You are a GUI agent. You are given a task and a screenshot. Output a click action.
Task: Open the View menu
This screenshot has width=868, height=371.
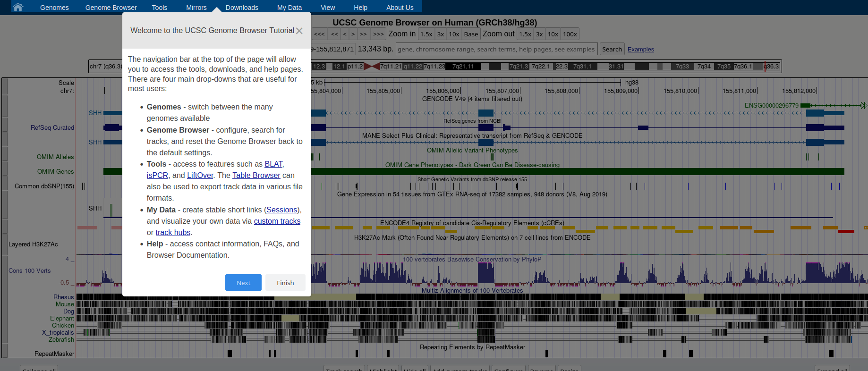pos(328,8)
